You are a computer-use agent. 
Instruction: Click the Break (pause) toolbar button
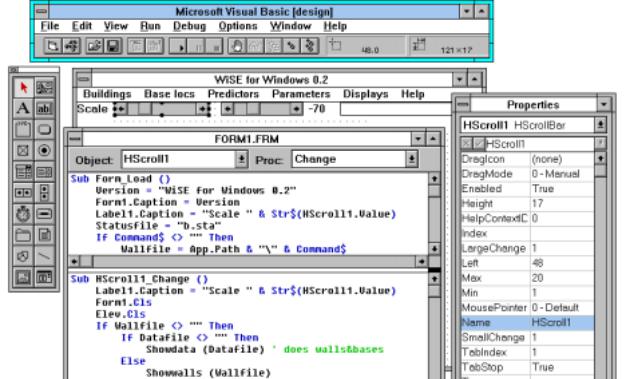(x=197, y=46)
